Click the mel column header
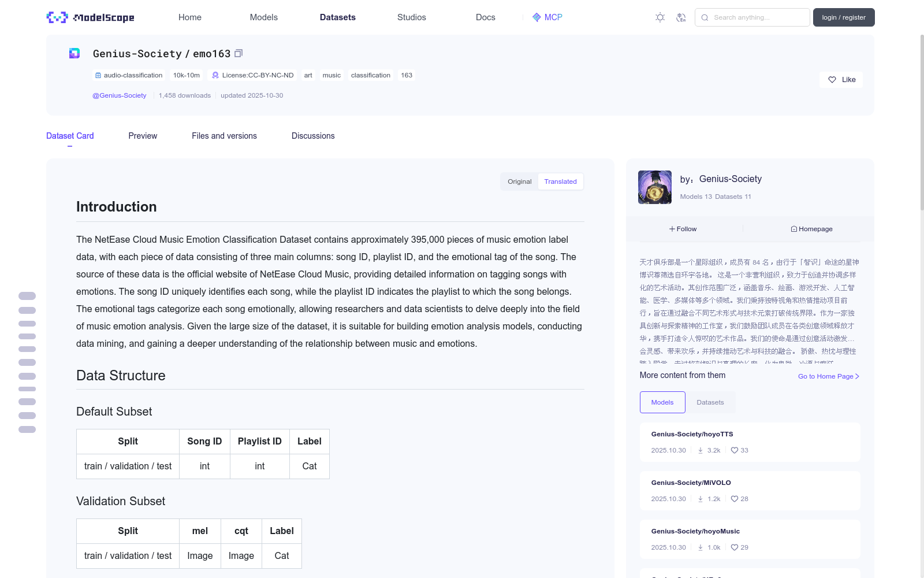Image resolution: width=924 pixels, height=578 pixels. [x=200, y=531]
